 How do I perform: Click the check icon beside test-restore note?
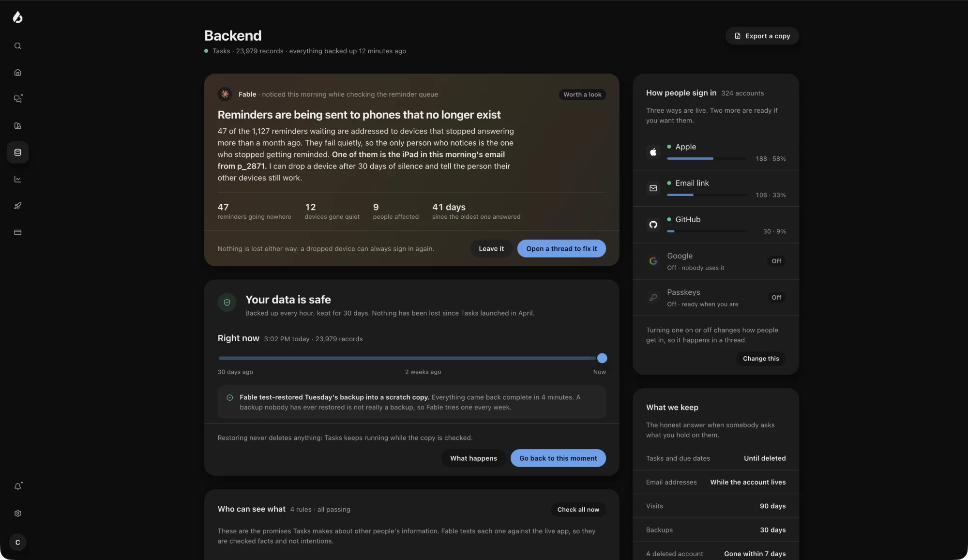[230, 397]
